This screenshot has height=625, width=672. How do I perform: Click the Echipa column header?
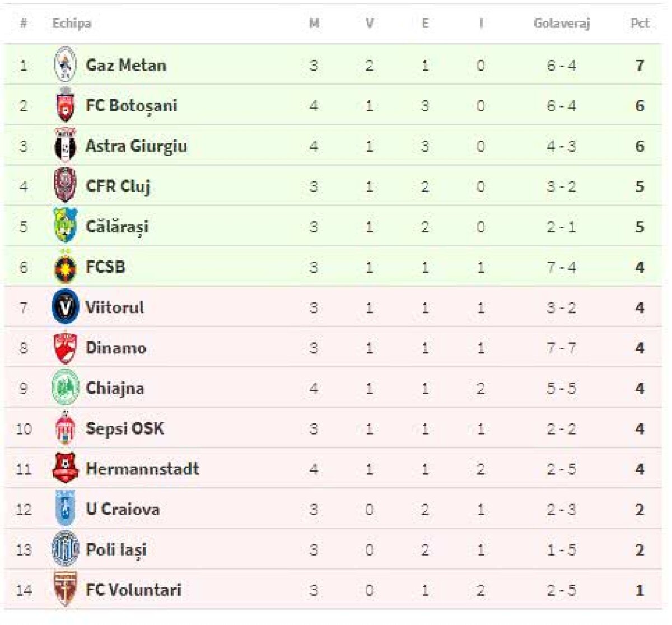click(71, 24)
